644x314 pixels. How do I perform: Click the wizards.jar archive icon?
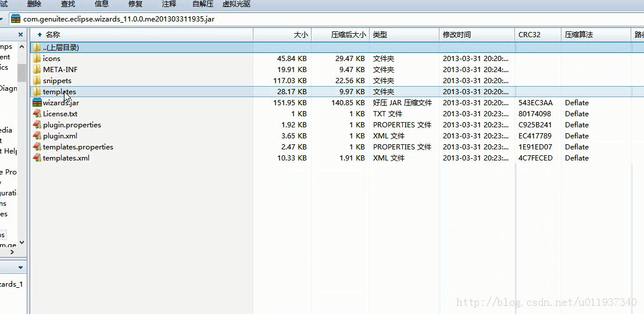pyautogui.click(x=37, y=103)
